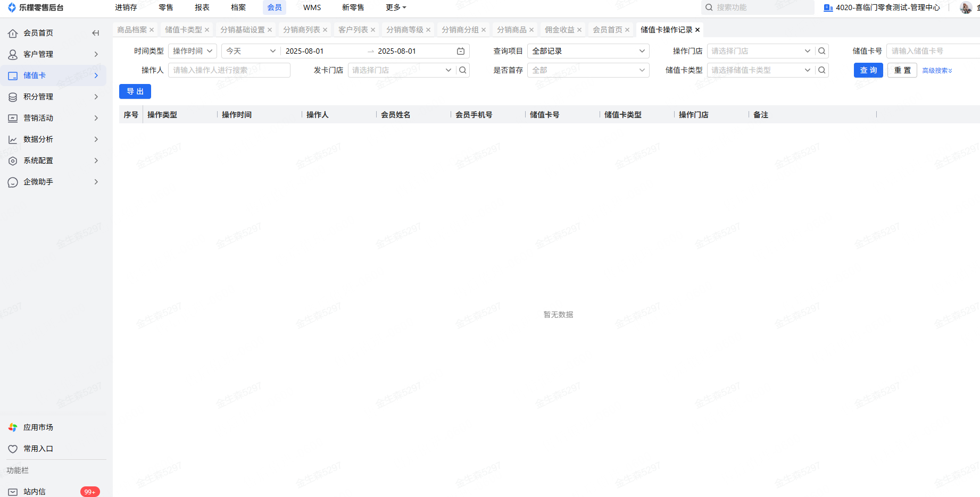Switch to the 分销商等级 tab

(405, 30)
